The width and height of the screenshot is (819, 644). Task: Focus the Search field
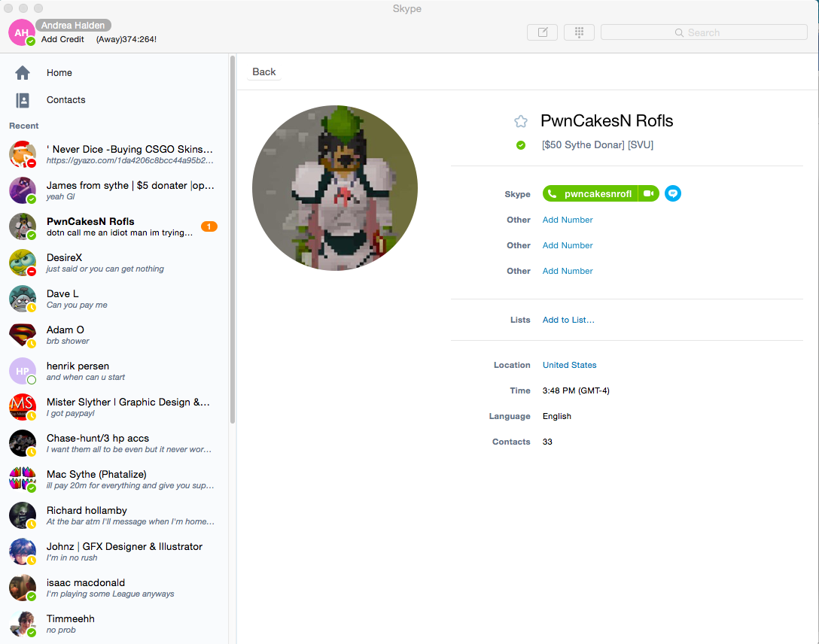pyautogui.click(x=704, y=32)
